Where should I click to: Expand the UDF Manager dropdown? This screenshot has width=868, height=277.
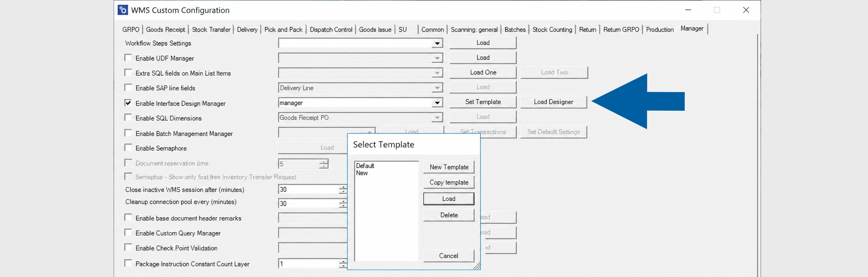click(437, 58)
